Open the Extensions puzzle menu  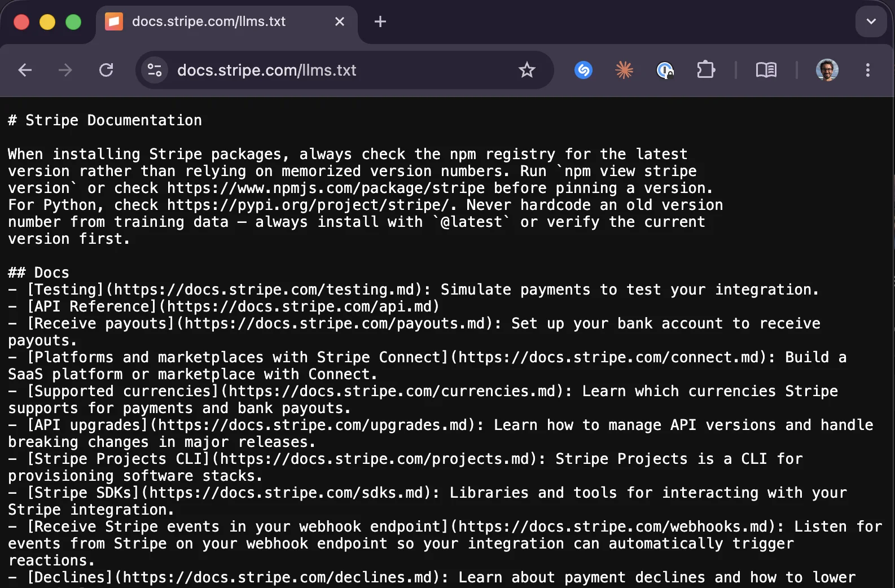click(x=706, y=70)
